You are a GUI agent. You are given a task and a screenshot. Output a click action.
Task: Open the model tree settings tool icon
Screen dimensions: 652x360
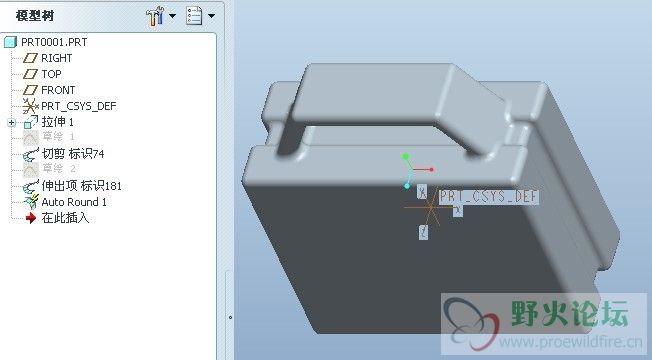coord(155,17)
